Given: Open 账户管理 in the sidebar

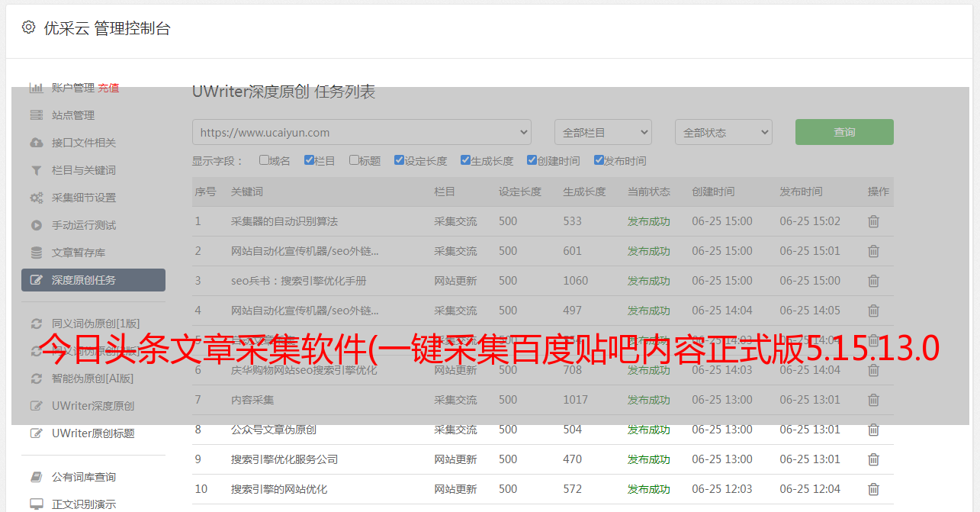Looking at the screenshot, I should [73, 88].
